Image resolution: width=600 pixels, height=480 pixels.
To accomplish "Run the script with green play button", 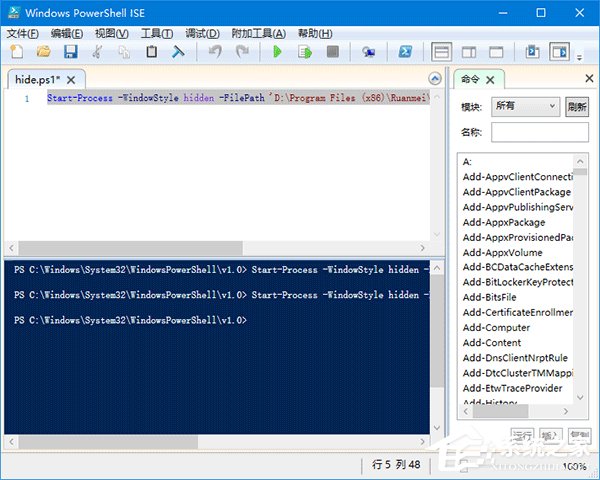I will click(x=278, y=51).
